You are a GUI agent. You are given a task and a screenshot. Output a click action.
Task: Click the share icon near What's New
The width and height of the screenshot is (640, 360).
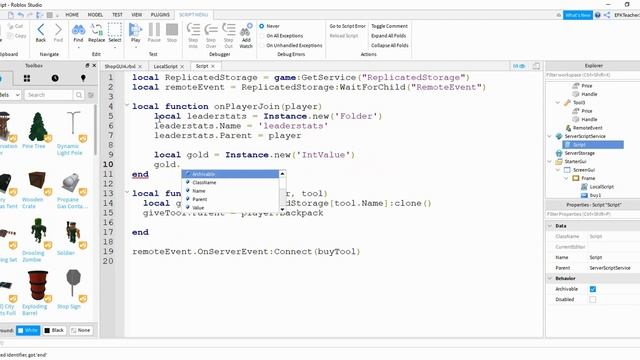(607, 15)
